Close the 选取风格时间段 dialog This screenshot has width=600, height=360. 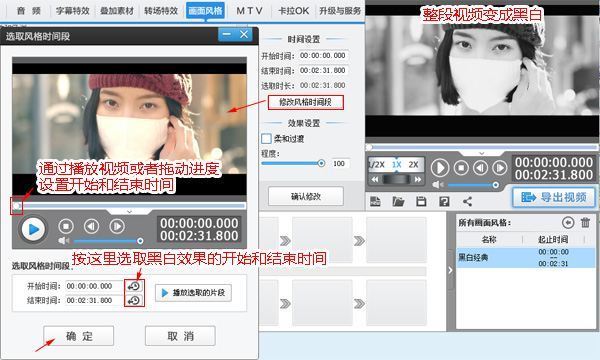(244, 34)
